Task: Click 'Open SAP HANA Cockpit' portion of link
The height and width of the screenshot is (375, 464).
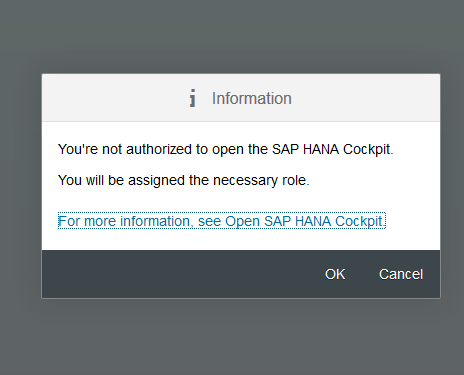Action: coord(305,221)
